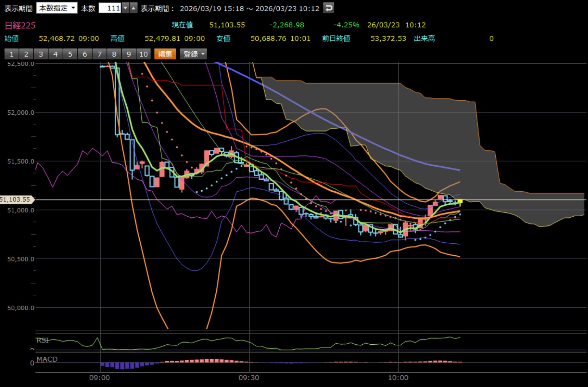The image size is (588, 387).
Task: Click the 51,103.55 current price marker
Action: 16,200
